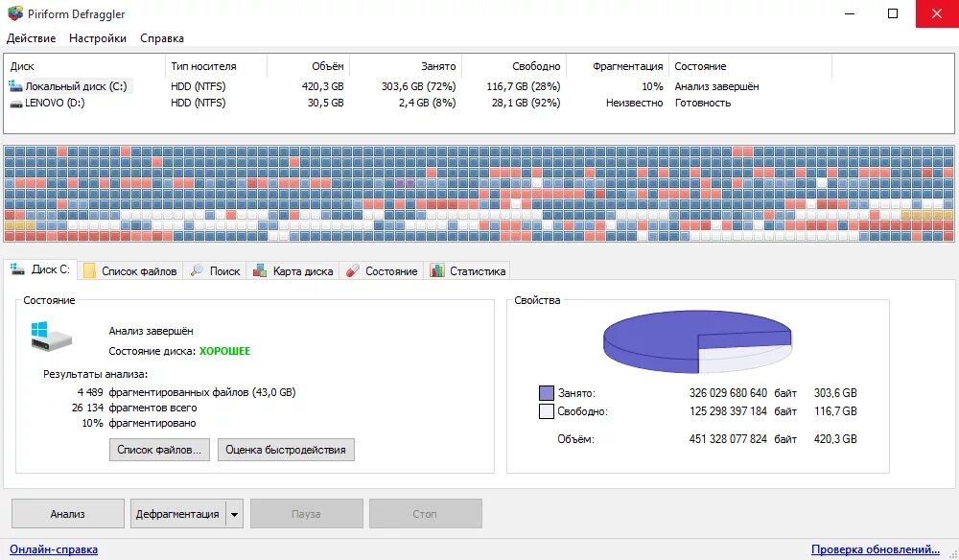Click the LENOVO D: drive icon
Screen dimensions: 959x560
pos(16,104)
